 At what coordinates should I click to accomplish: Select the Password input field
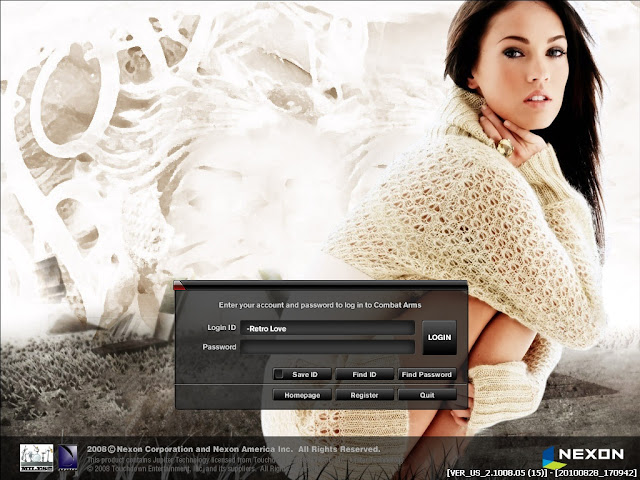pos(327,347)
